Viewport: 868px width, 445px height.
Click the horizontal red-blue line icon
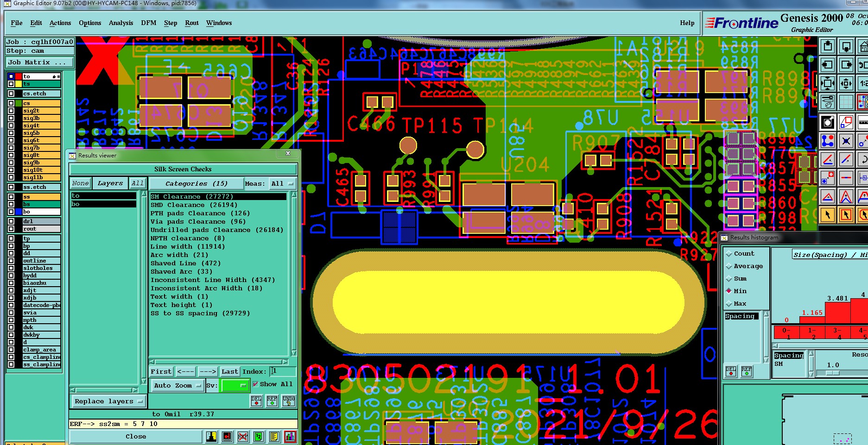point(846,178)
